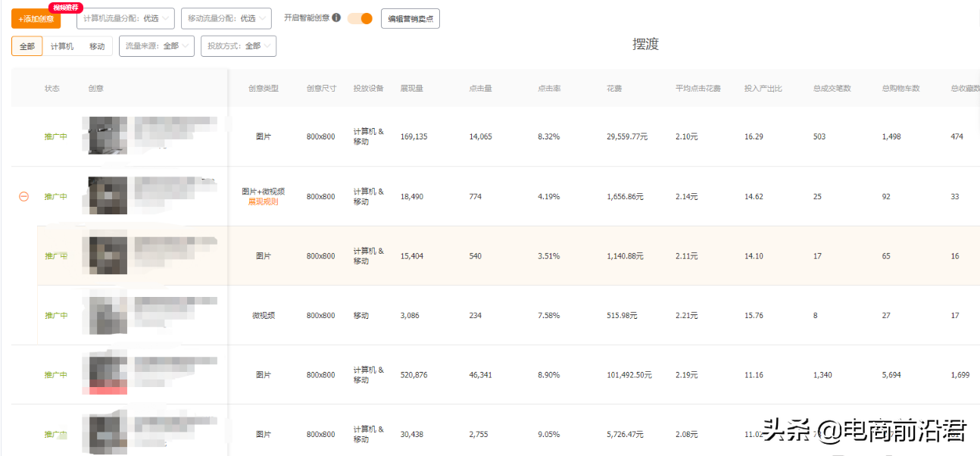
Task: Click the info icon beside 开启智能创意
Action: click(336, 17)
